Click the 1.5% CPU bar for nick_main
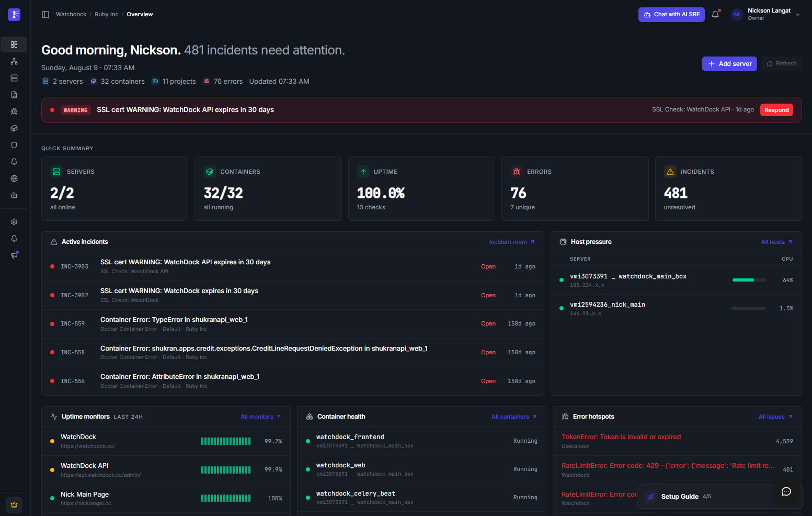This screenshot has height=516, width=812. [x=749, y=308]
